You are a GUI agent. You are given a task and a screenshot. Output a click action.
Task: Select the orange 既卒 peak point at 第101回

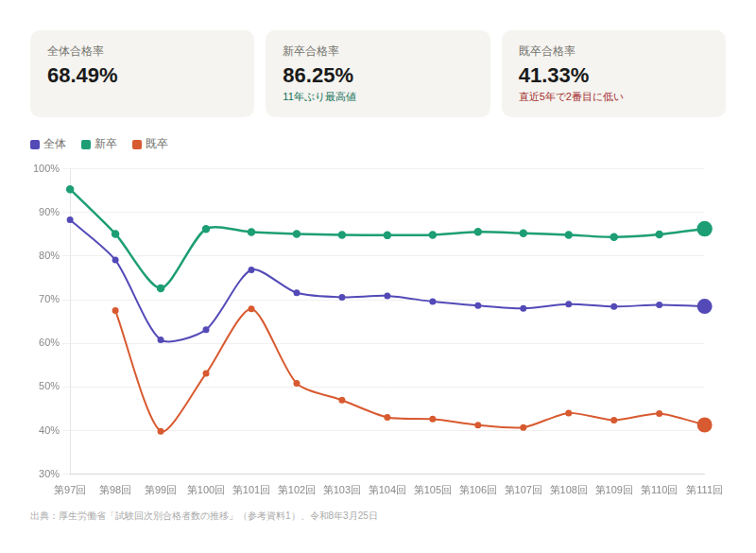[251, 308]
